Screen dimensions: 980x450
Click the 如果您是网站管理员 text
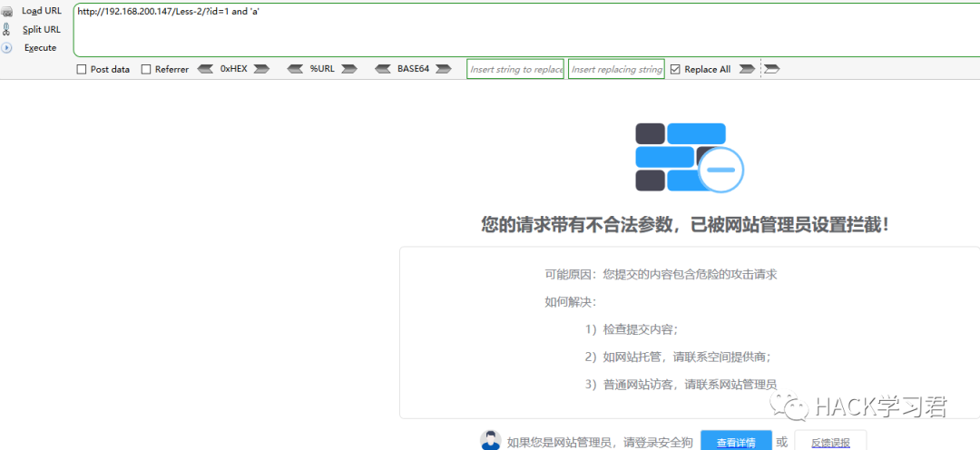(x=600, y=443)
